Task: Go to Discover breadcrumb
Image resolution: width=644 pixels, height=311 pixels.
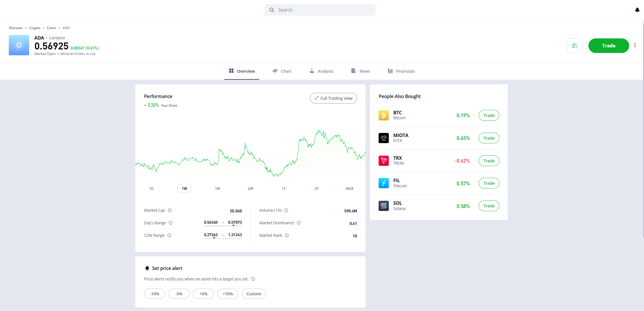Action: pyautogui.click(x=16, y=28)
